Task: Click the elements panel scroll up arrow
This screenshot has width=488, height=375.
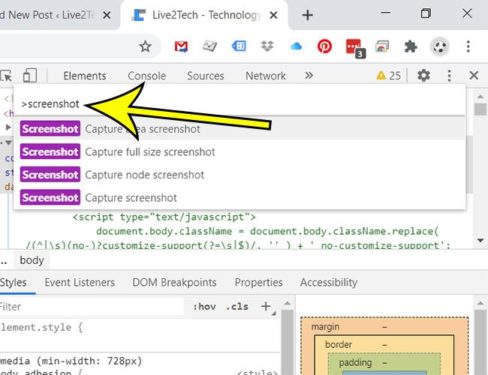Action: pos(480,97)
